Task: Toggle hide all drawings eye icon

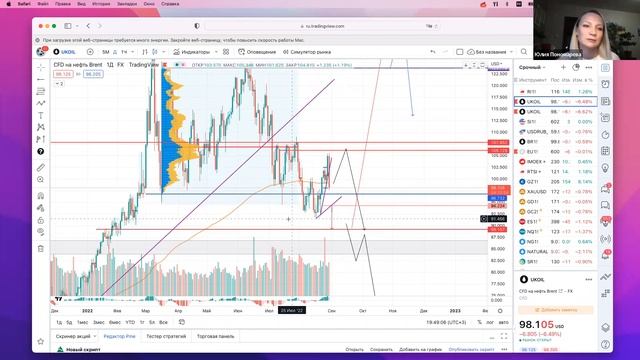Action: tap(40, 232)
